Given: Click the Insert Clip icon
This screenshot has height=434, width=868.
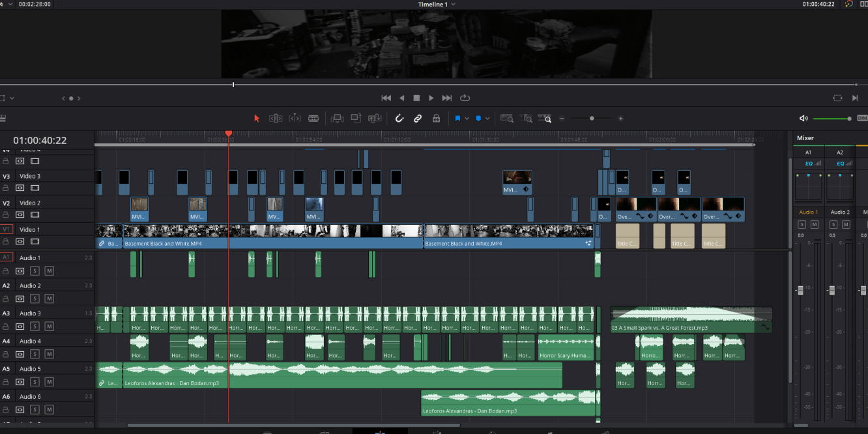Looking at the screenshot, I should [x=337, y=119].
